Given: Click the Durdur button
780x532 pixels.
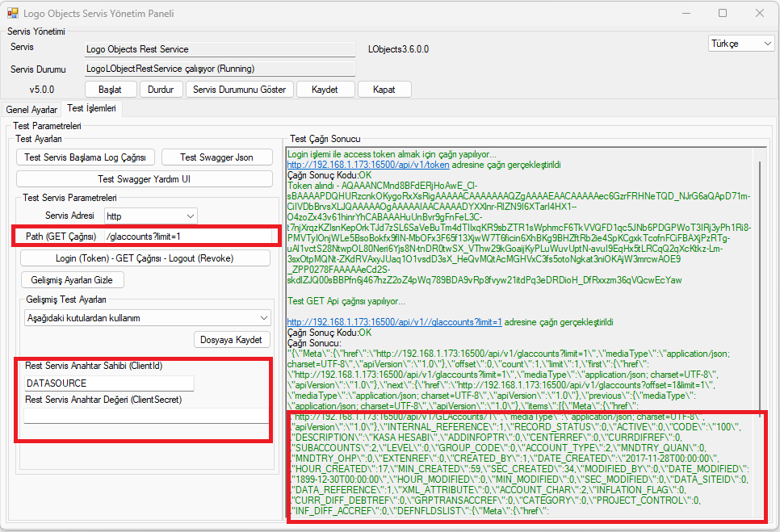Looking at the screenshot, I should [x=161, y=90].
